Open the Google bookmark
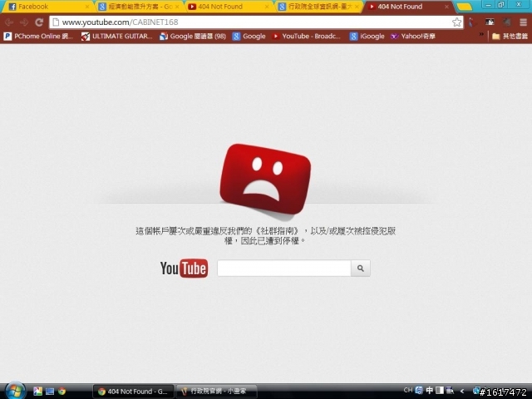 pos(249,37)
